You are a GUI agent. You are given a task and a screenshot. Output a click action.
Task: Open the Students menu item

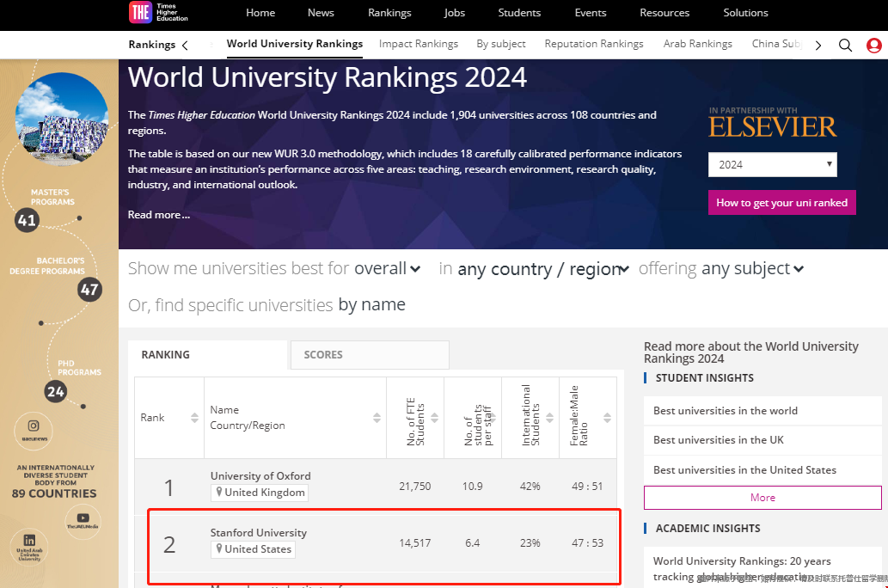click(x=519, y=12)
